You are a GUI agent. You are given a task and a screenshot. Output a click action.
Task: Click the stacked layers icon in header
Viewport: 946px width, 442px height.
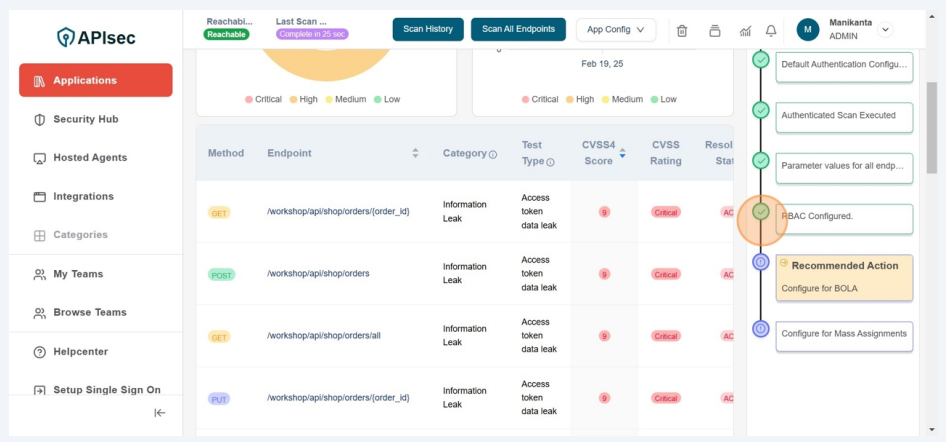click(x=714, y=30)
